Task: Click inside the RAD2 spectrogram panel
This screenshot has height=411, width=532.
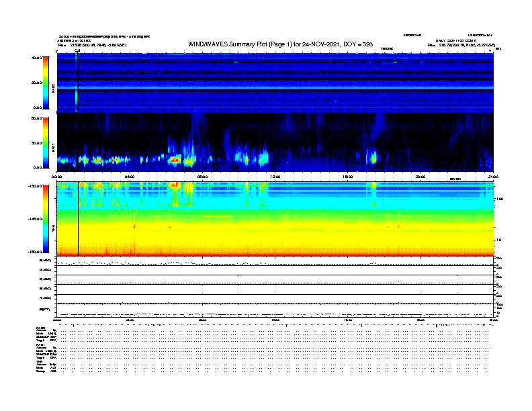Action: coord(275,83)
